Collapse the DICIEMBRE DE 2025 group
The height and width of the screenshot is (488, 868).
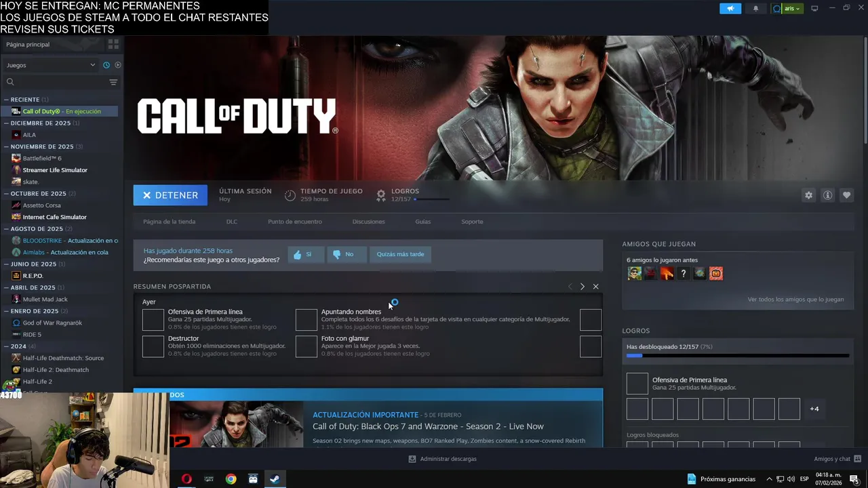coord(6,123)
